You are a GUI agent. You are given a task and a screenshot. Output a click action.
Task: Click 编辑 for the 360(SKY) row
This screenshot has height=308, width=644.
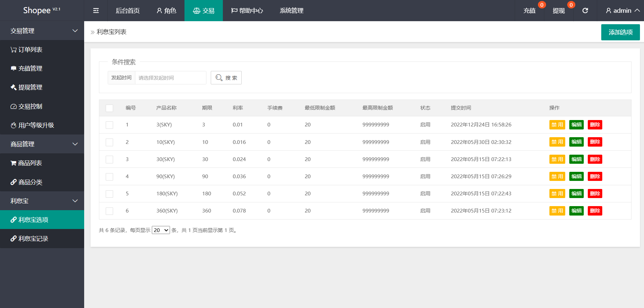(x=576, y=211)
